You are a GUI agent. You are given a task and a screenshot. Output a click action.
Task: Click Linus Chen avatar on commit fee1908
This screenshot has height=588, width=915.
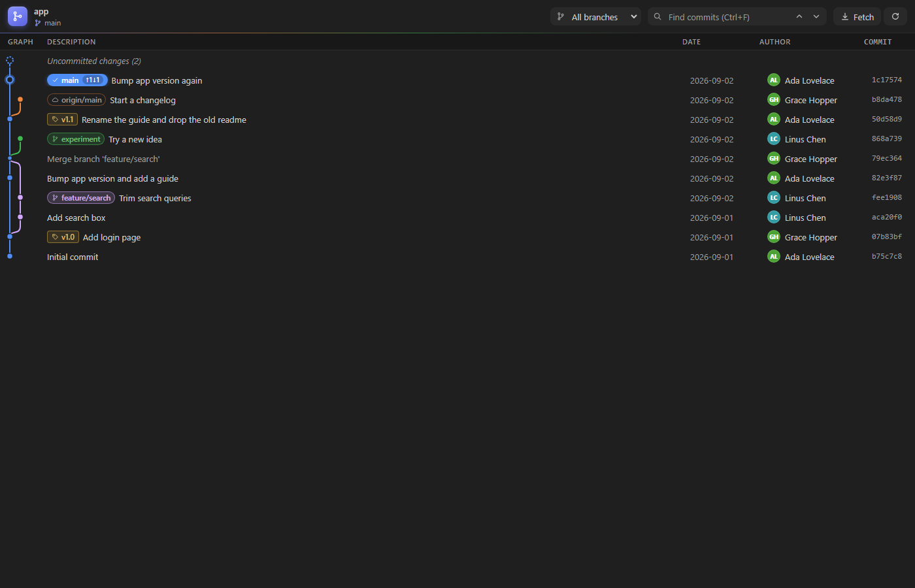[x=774, y=198]
